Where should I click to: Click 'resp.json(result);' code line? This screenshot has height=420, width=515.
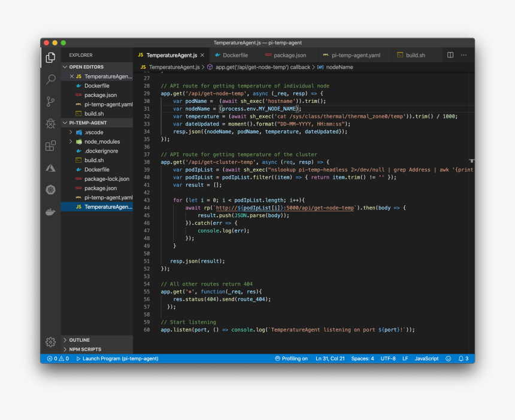[198, 261]
